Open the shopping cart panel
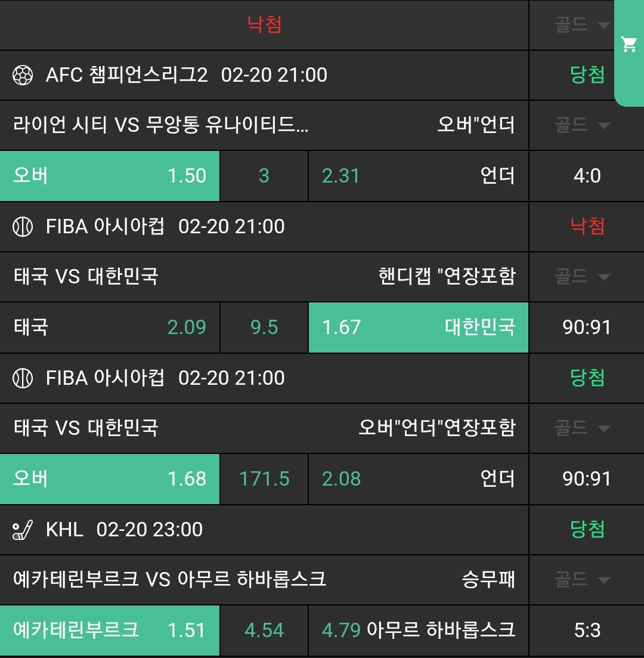 click(x=629, y=45)
